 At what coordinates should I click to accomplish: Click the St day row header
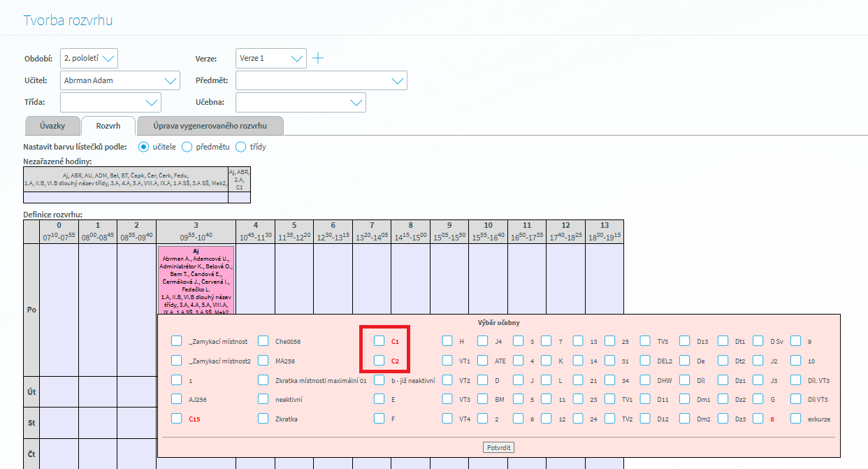31,423
